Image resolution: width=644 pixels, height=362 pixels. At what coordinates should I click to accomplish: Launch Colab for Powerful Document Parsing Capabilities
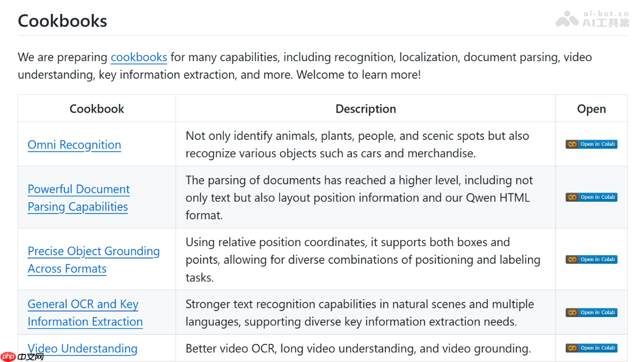pyautogui.click(x=591, y=197)
